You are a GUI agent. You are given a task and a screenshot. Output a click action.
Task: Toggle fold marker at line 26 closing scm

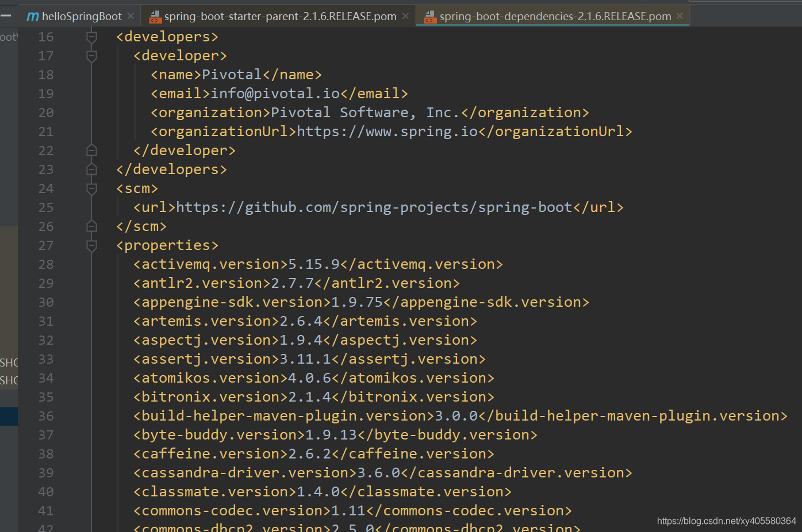pos(91,226)
